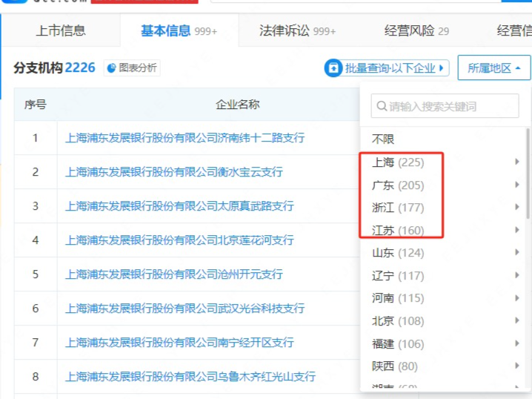
Task: Click row number 5 cell
Action: [x=36, y=274]
